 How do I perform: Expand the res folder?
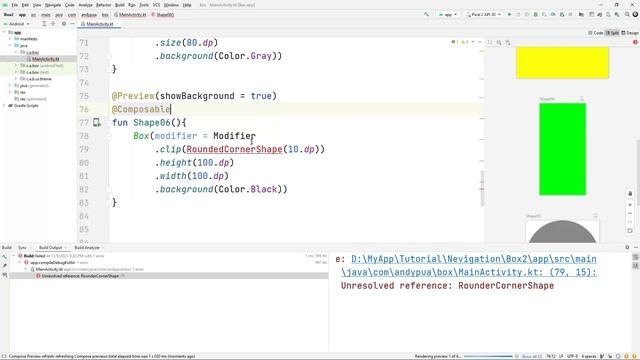pos(10,92)
